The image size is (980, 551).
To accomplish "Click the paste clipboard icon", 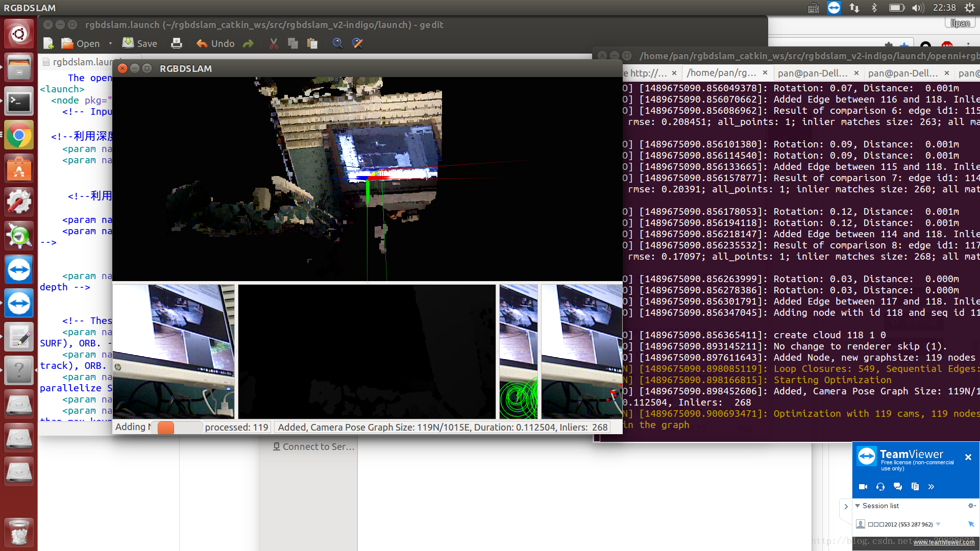I will pos(312,43).
